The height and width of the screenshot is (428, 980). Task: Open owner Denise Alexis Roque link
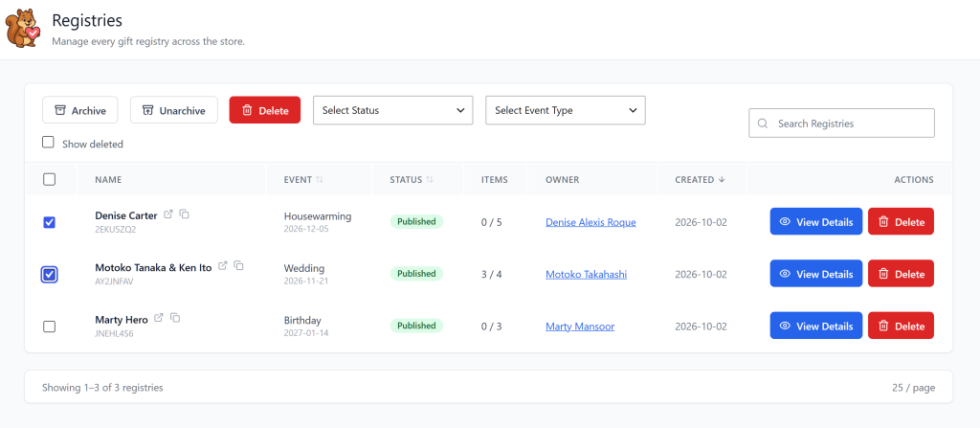[590, 222]
